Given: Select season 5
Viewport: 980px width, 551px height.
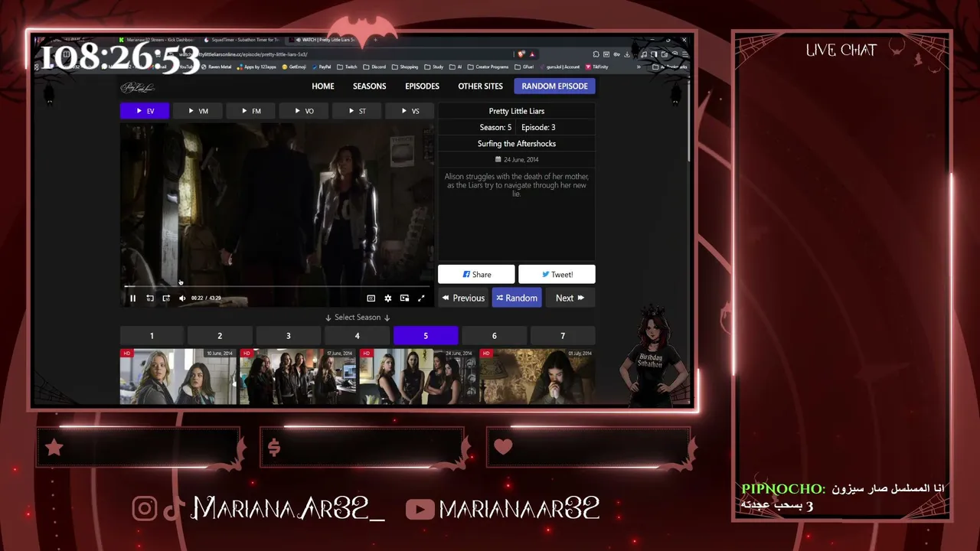Looking at the screenshot, I should pyautogui.click(x=426, y=336).
